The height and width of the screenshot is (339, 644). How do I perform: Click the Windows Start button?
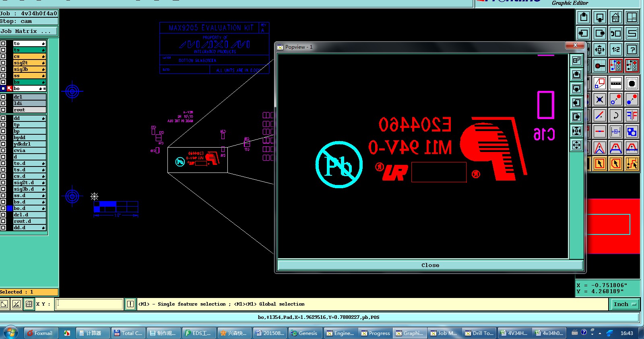10,333
